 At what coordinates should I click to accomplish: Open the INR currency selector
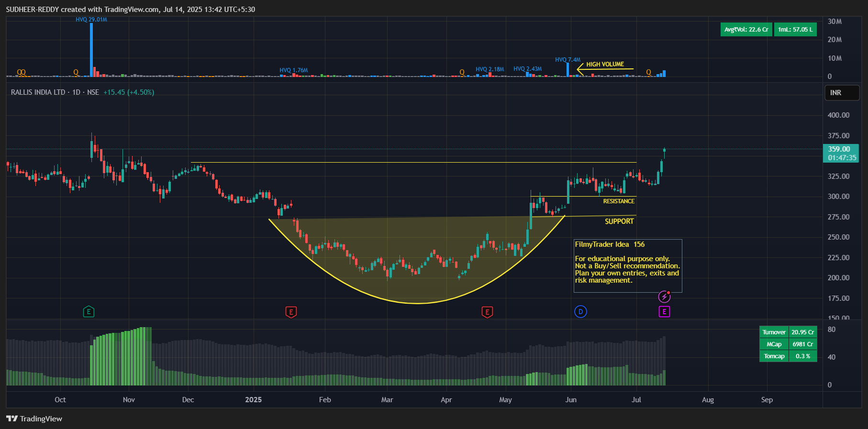[842, 93]
